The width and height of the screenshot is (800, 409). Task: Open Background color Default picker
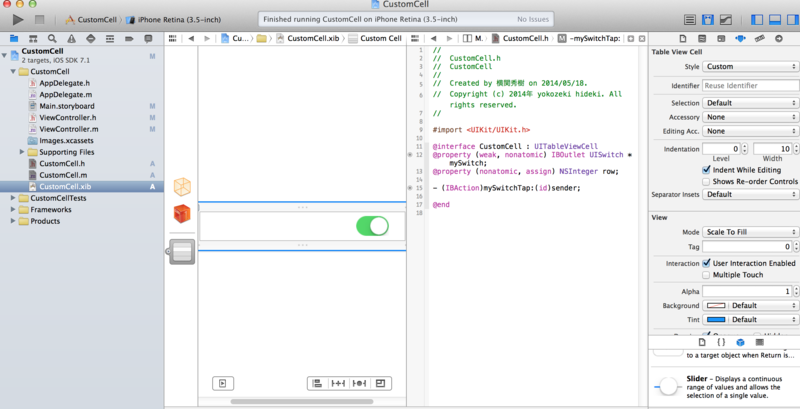point(751,305)
